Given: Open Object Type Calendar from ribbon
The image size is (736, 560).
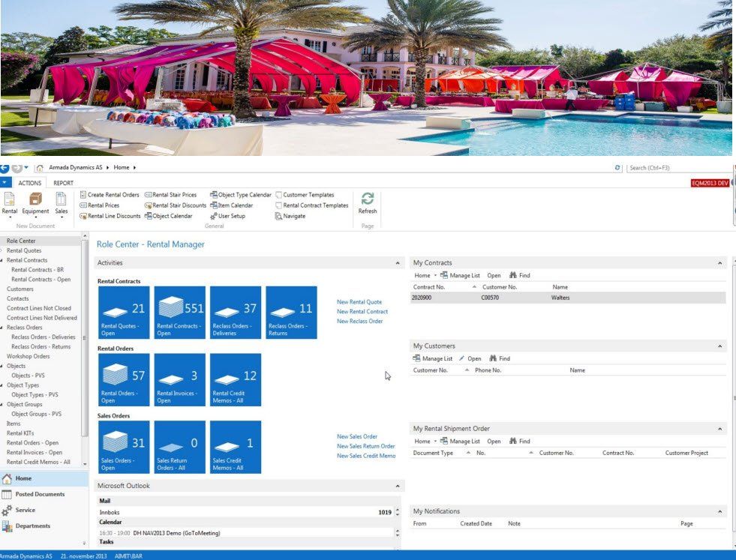Looking at the screenshot, I should [x=241, y=195].
